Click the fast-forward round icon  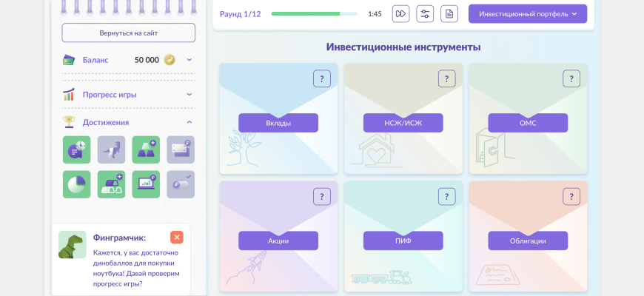coord(400,14)
